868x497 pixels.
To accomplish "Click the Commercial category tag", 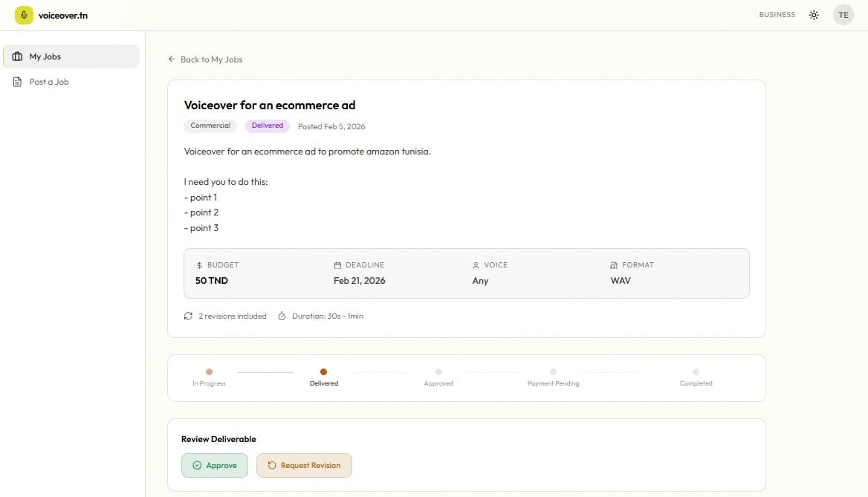I will pos(210,126).
